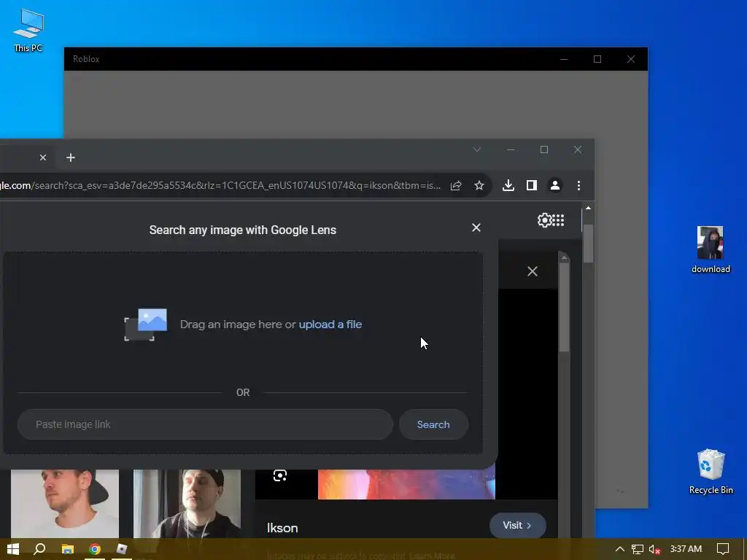Open the notification center icon
Image resolution: width=747 pixels, height=560 pixels.
click(723, 549)
